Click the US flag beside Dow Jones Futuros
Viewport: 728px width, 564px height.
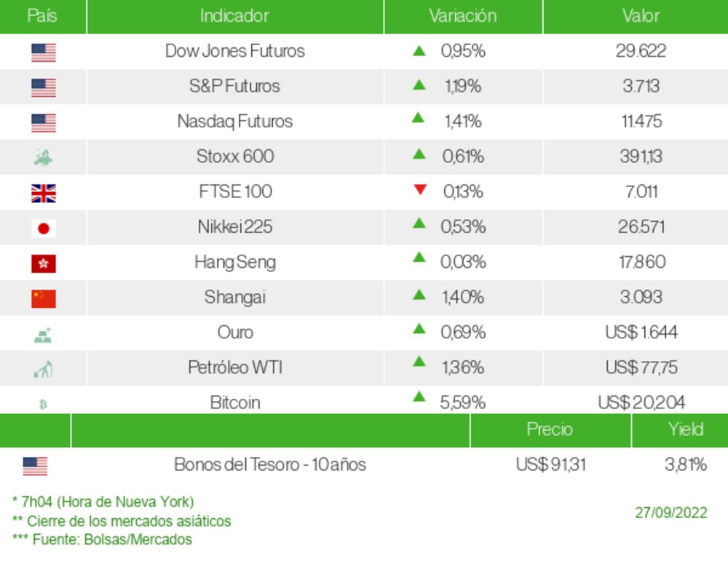pos(44,52)
